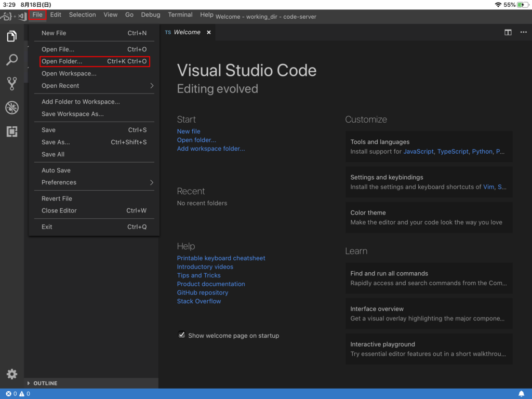Click the Python language link
This screenshot has height=399, width=532.
point(482,152)
